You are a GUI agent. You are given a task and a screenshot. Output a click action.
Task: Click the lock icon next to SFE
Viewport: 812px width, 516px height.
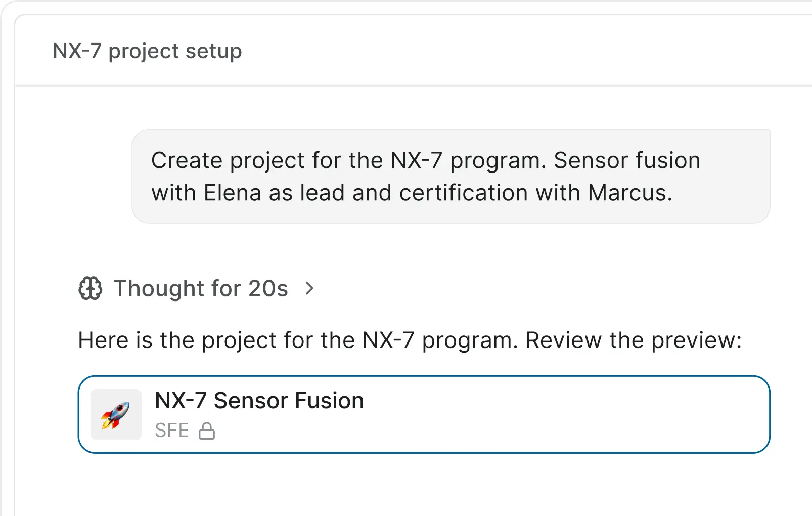click(207, 431)
